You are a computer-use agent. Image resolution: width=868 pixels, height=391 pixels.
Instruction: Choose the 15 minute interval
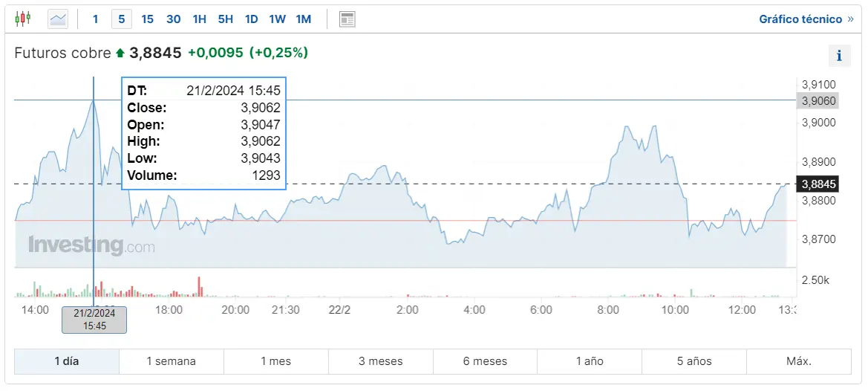[147, 19]
